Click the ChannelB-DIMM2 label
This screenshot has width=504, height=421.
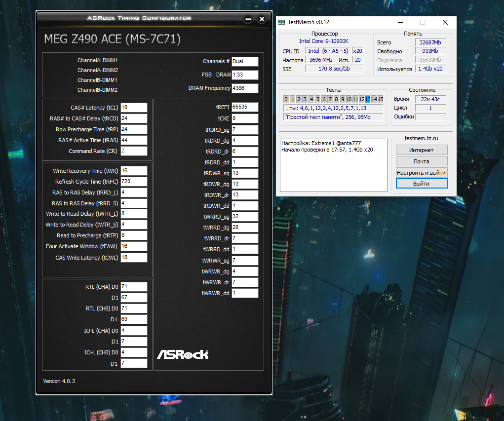97,90
